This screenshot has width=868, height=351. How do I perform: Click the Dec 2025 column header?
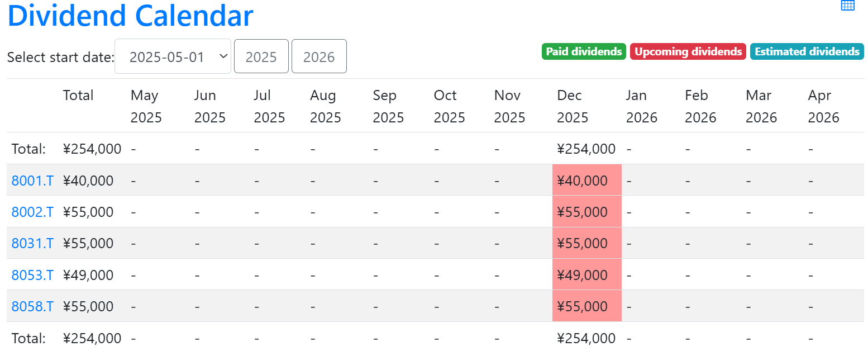573,106
